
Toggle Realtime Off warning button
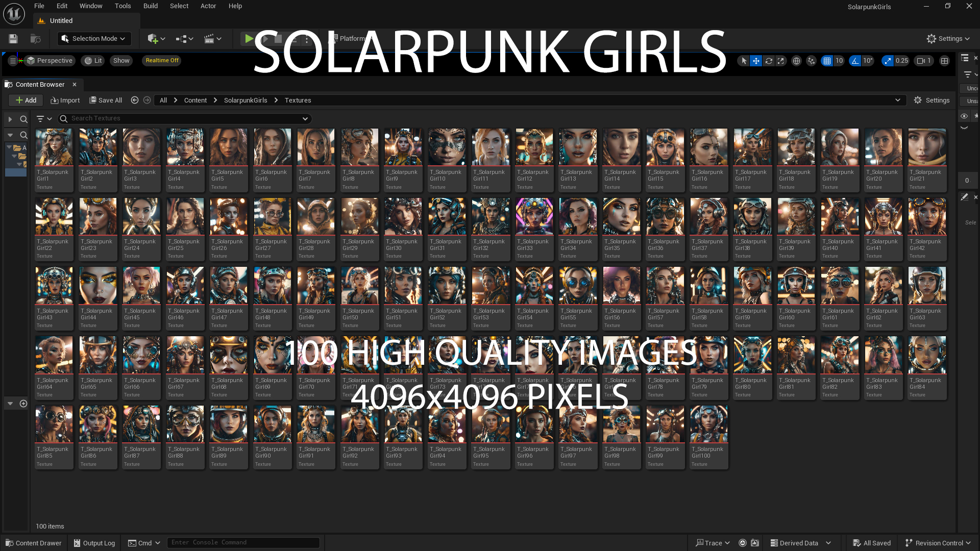click(x=162, y=61)
